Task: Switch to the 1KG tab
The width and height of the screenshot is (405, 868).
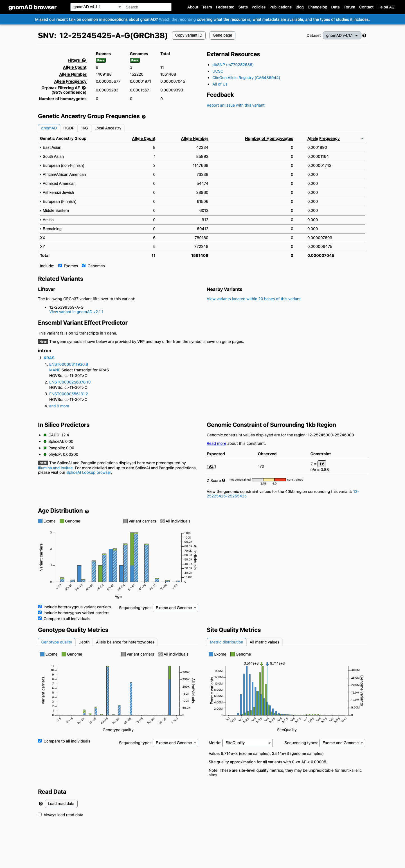Action: pyautogui.click(x=84, y=128)
